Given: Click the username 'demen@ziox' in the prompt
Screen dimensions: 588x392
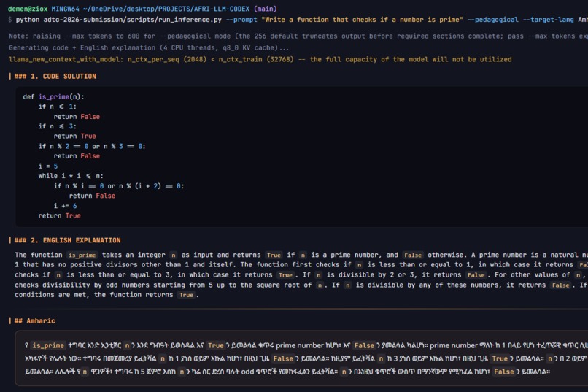Looking at the screenshot, I should (x=28, y=9).
